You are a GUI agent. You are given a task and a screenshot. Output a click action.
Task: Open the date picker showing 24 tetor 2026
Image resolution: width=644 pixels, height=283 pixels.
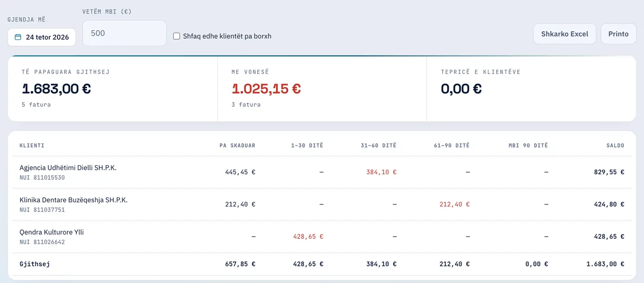(x=42, y=37)
